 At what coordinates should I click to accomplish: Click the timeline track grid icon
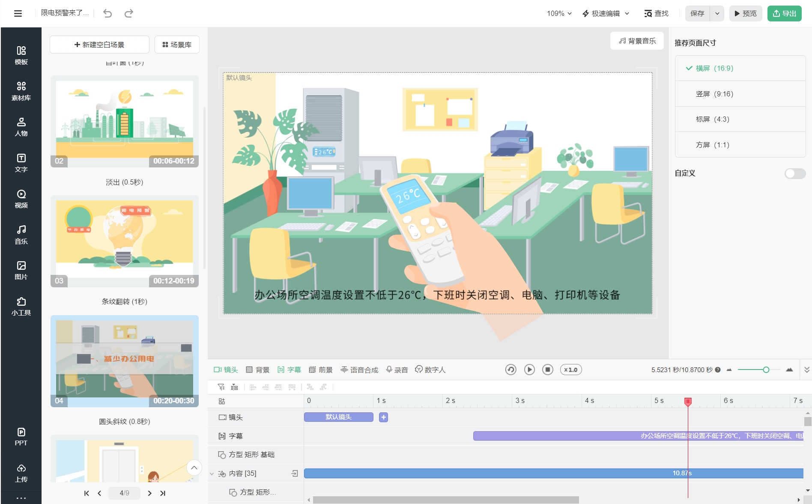[x=221, y=401]
